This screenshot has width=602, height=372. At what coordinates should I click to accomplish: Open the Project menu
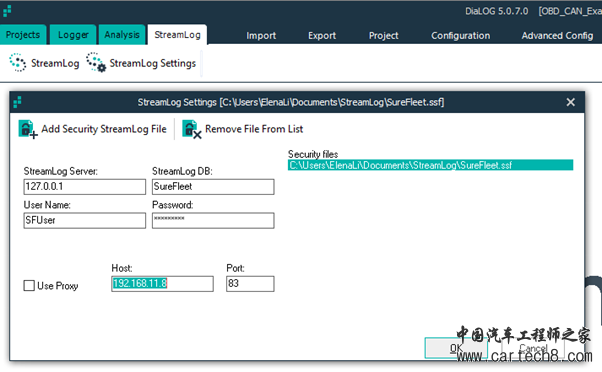coord(384,36)
